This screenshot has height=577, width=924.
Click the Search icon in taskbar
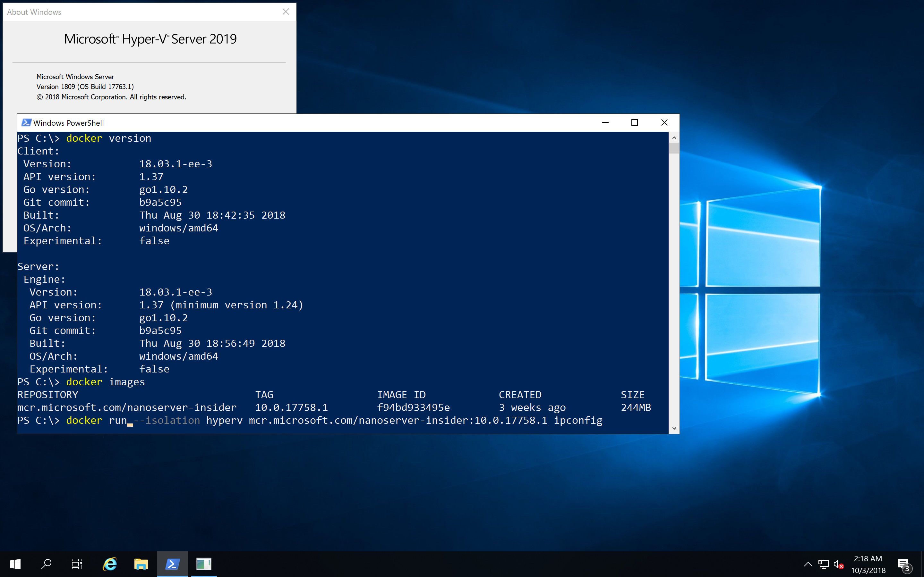pyautogui.click(x=45, y=564)
